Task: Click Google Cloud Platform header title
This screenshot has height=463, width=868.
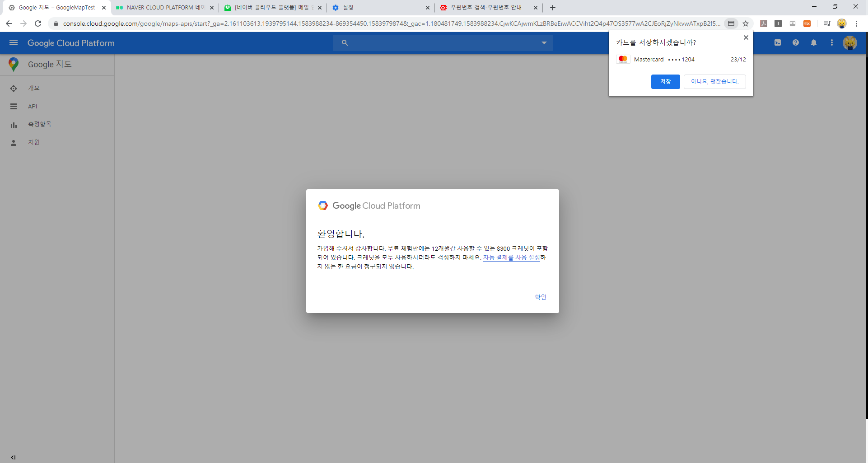Action: pyautogui.click(x=71, y=43)
